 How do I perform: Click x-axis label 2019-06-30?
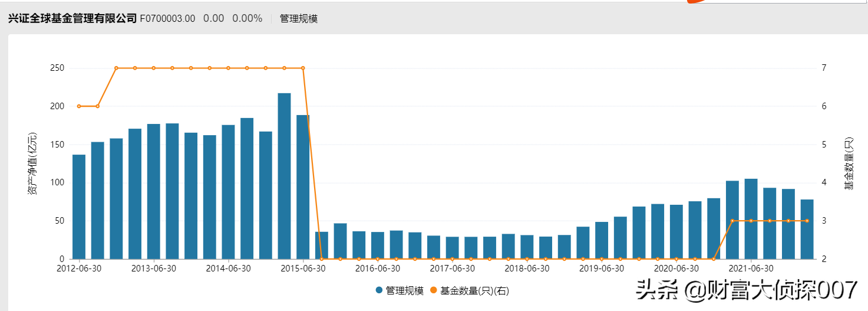(x=602, y=269)
